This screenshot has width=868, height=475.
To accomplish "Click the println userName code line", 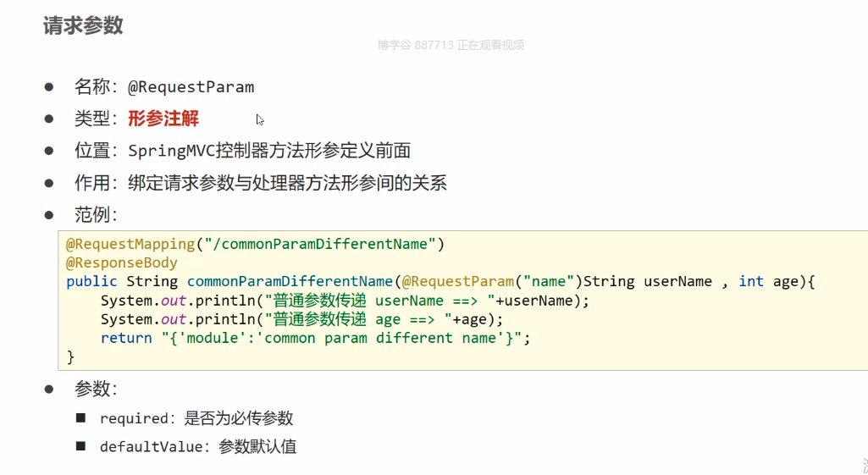I will (344, 300).
